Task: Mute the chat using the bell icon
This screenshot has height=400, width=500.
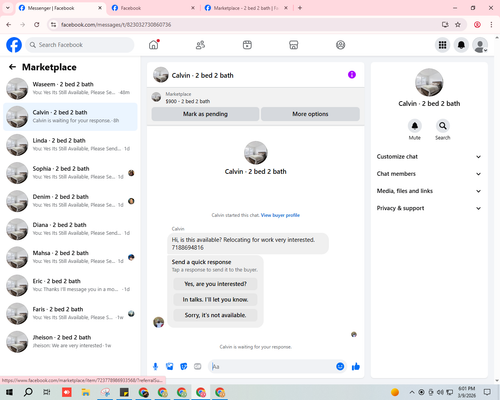Action: tap(415, 126)
